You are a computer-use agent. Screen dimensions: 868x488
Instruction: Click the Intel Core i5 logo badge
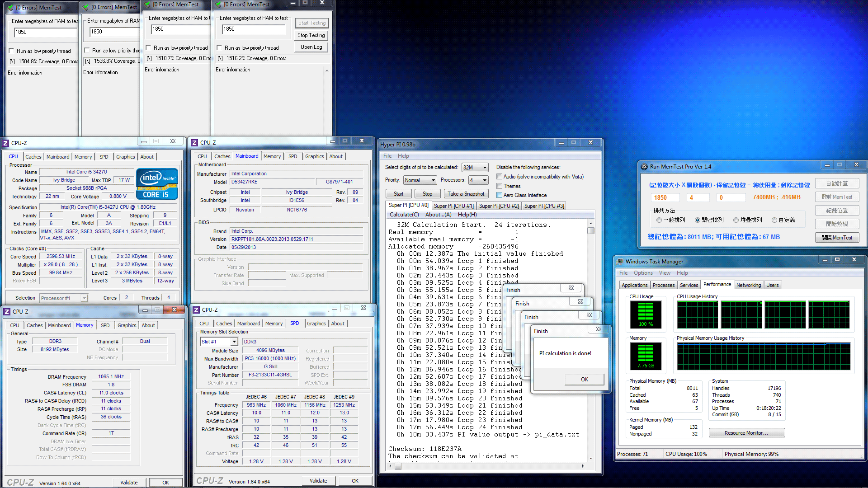(156, 184)
